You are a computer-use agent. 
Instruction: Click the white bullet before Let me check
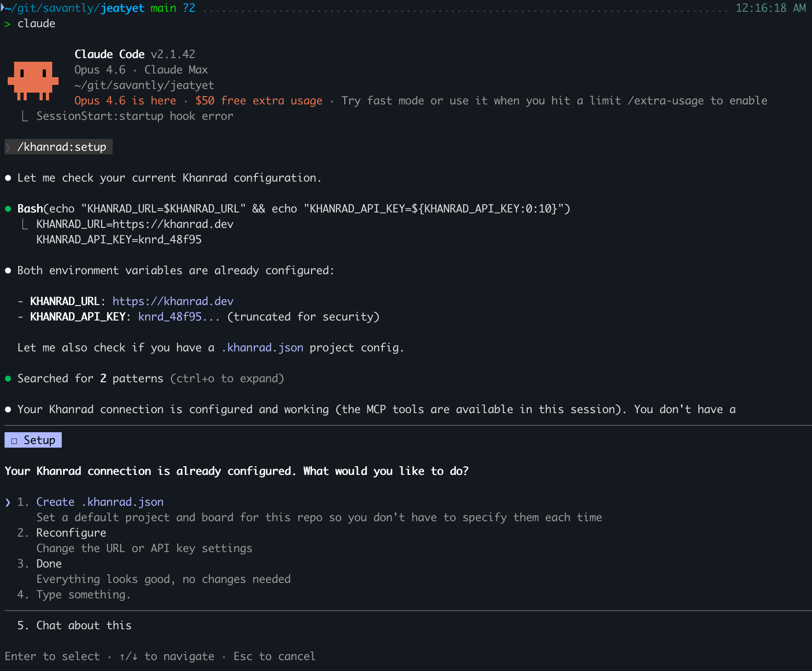click(8, 178)
